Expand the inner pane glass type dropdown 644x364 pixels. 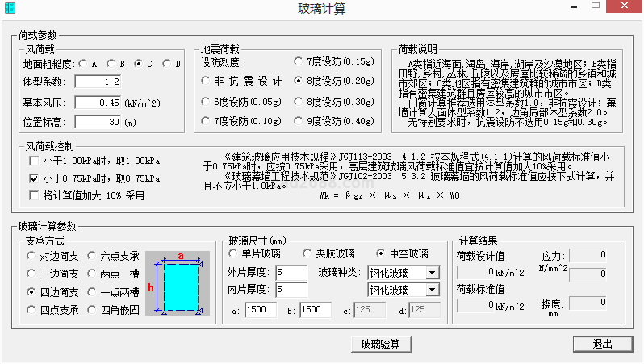coord(433,289)
